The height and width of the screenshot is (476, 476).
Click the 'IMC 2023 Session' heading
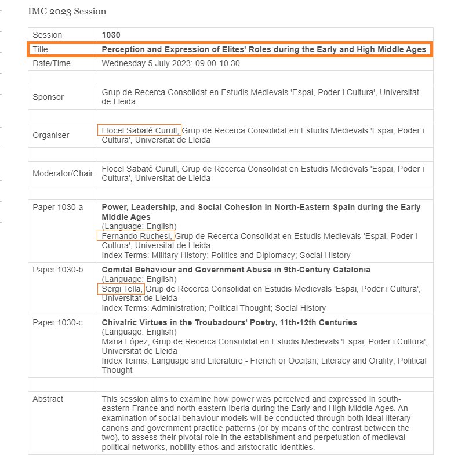click(67, 12)
